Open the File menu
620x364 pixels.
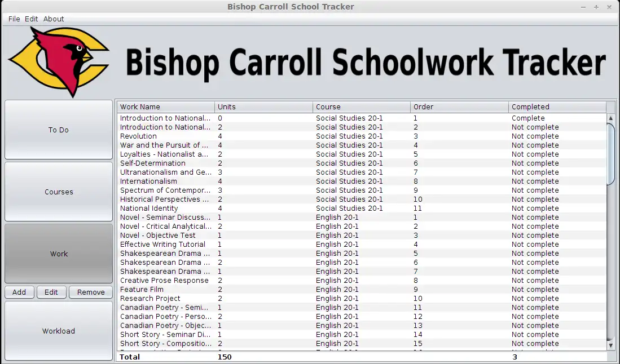14,19
